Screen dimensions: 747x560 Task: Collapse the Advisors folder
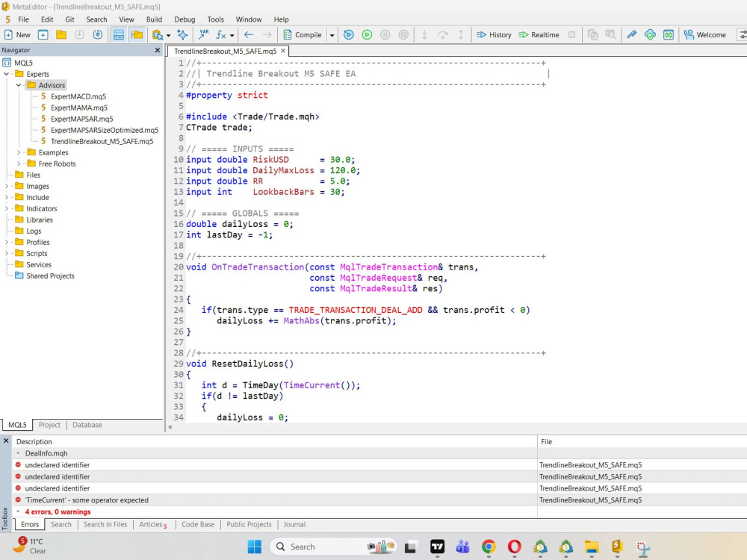pyautogui.click(x=19, y=85)
